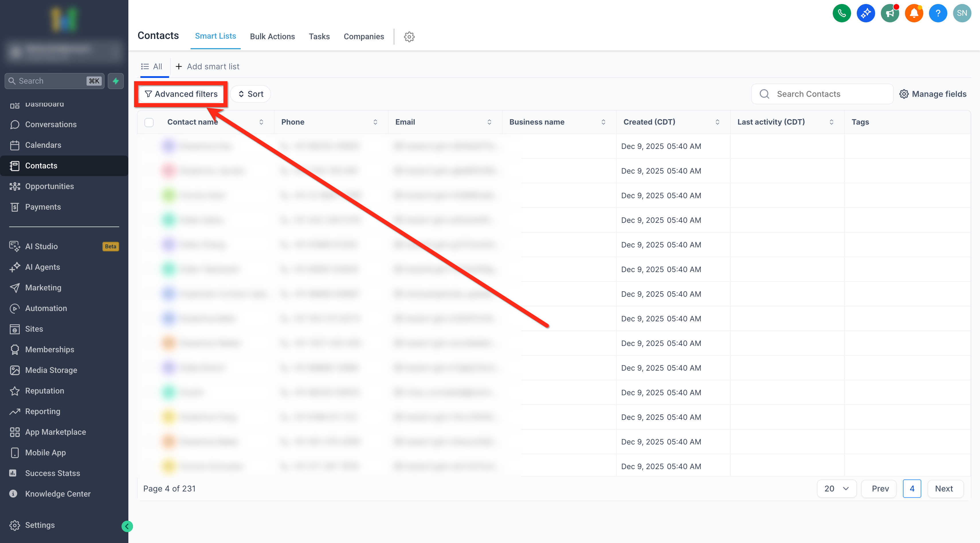Open the page size 20 dropdown
Screen dimensions: 980x543
click(836, 489)
